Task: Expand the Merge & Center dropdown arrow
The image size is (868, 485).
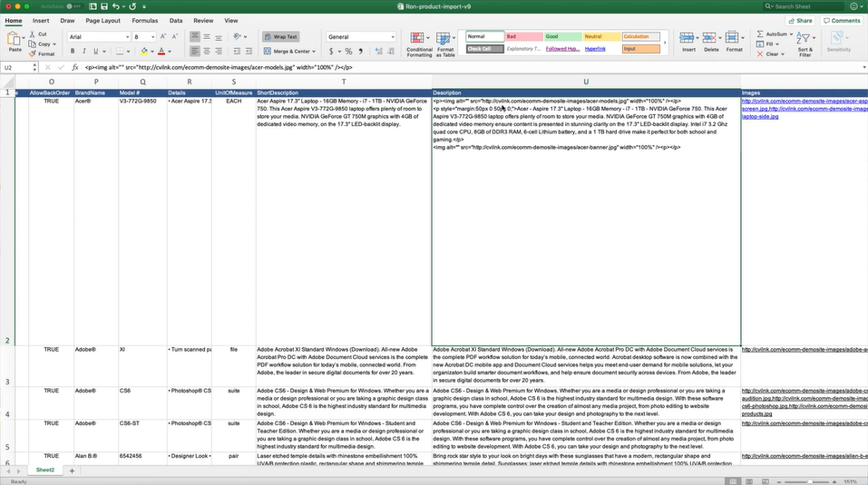Action: click(314, 52)
